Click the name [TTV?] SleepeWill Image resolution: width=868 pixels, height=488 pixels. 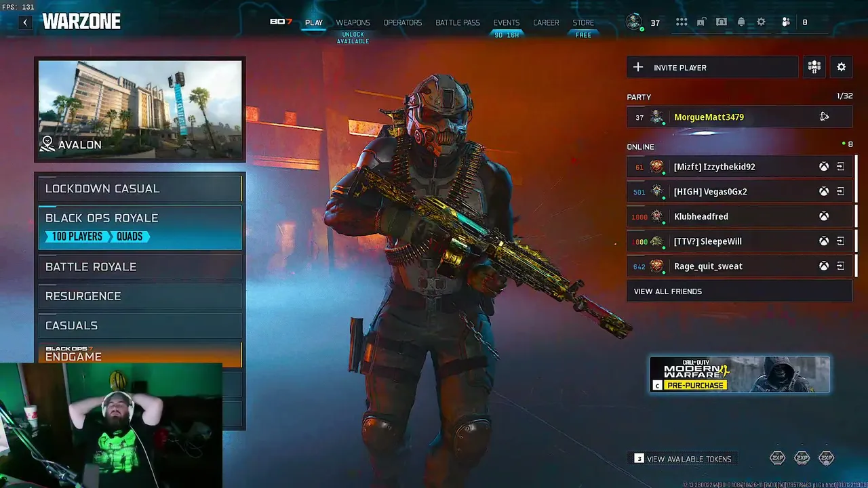point(707,241)
